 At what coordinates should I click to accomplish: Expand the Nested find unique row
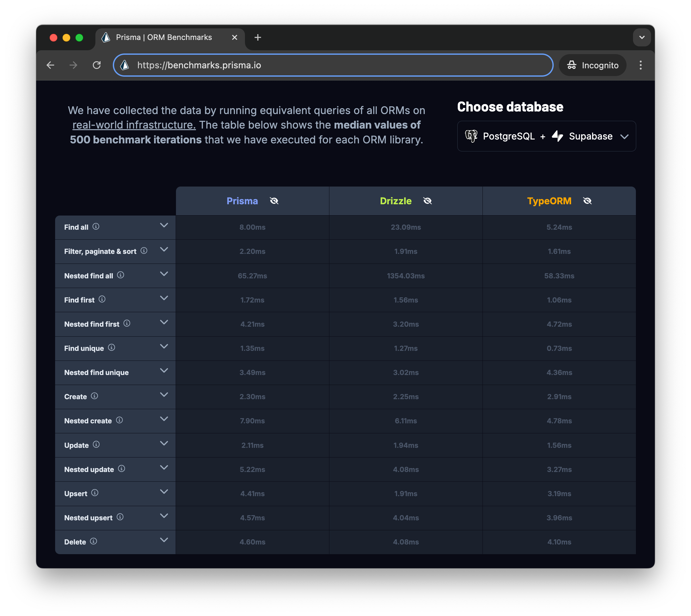point(164,371)
